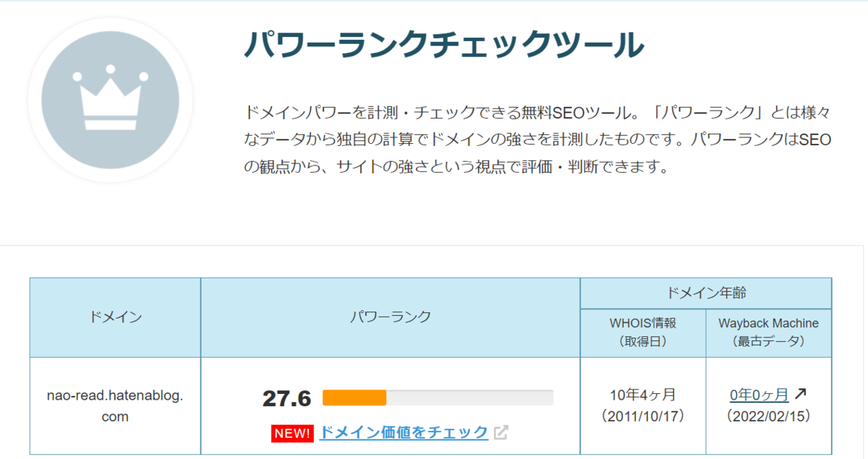The image size is (868, 459).
Task: Click the 10年4ヶ月 WHOIS age value
Action: click(x=643, y=395)
